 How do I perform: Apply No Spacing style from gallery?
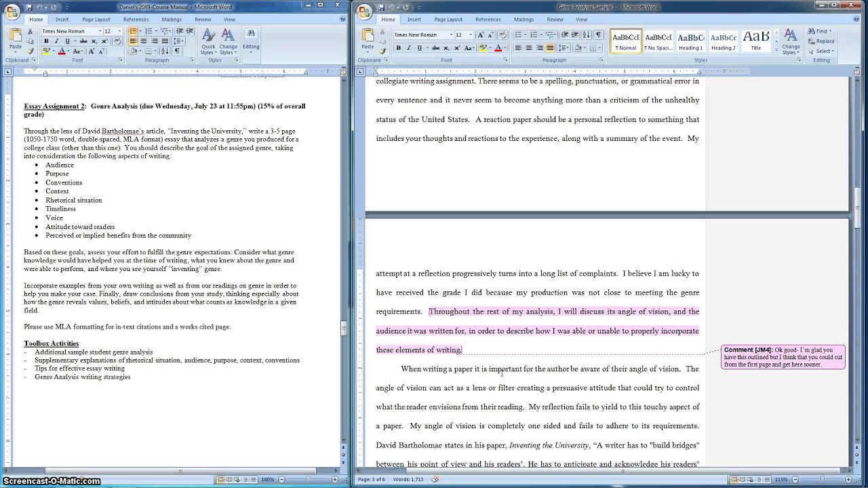coord(658,41)
